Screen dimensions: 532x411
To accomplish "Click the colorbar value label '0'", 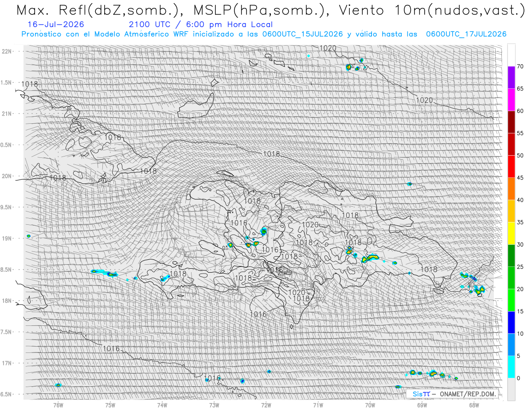I will [519, 378].
